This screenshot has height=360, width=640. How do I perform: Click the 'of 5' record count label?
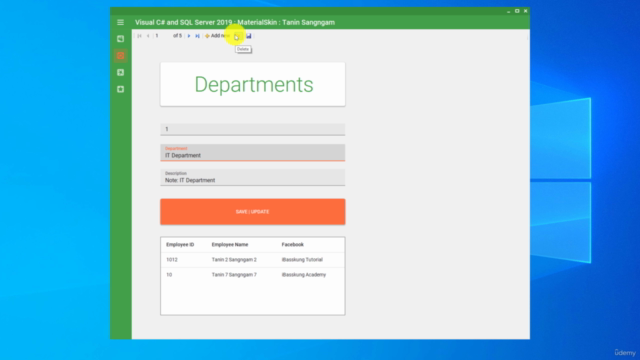178,36
